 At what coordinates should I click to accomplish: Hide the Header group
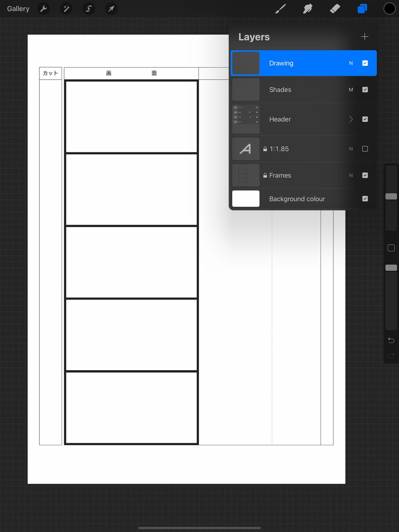pos(365,119)
